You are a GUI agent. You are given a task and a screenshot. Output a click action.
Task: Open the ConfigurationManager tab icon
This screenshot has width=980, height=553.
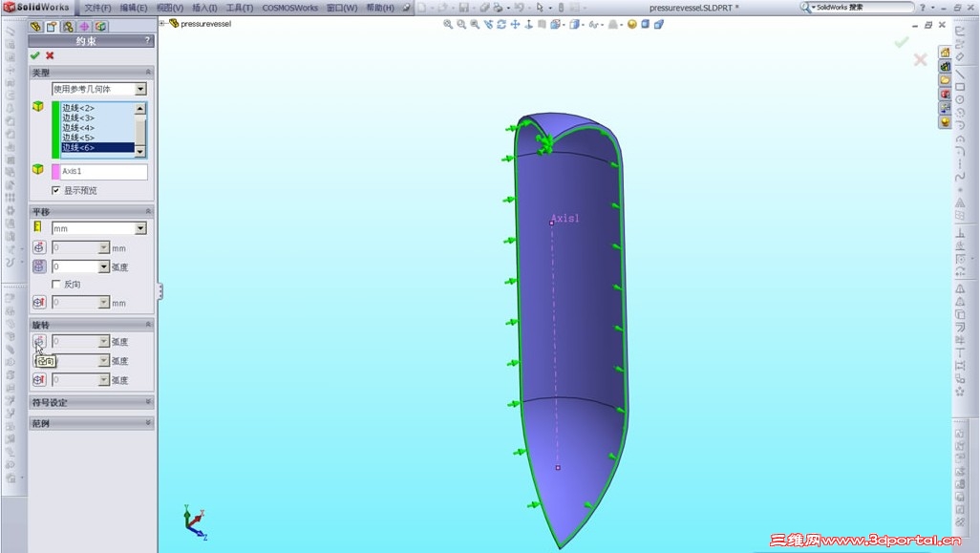[x=68, y=27]
